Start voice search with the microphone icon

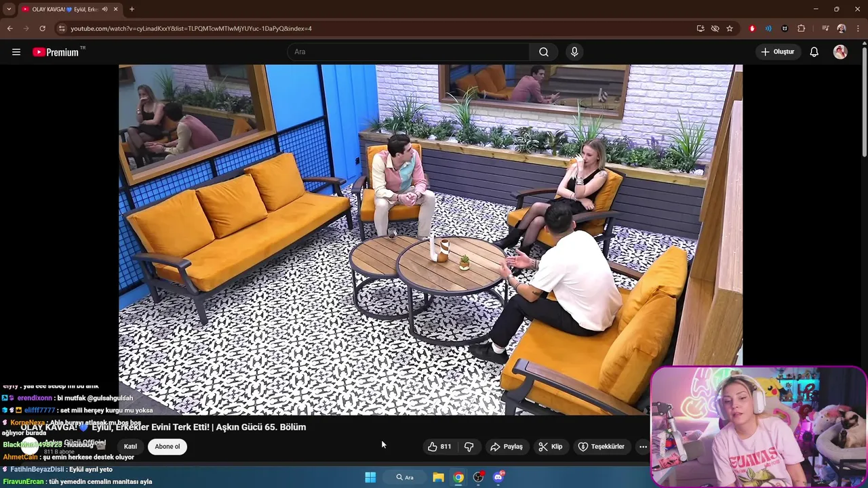point(574,52)
